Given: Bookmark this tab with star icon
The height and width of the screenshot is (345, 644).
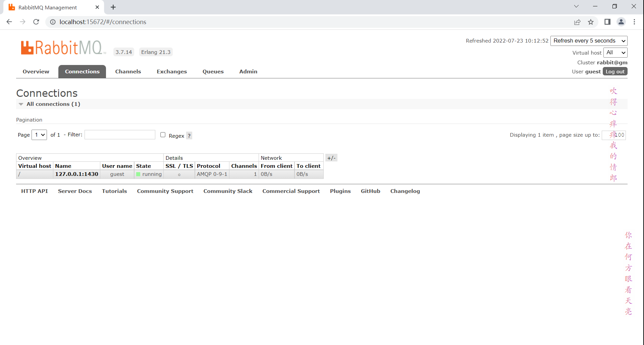Looking at the screenshot, I should [x=591, y=22].
